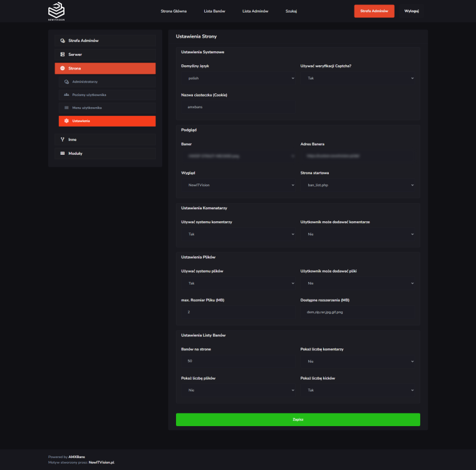Open Pokaż liczbę komentarzy dropdown

pyautogui.click(x=358, y=362)
